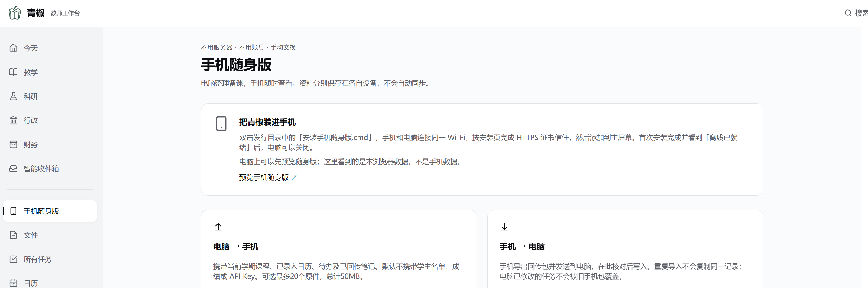Open 日历 from the sidebar
This screenshot has width=868, height=288.
(50, 283)
